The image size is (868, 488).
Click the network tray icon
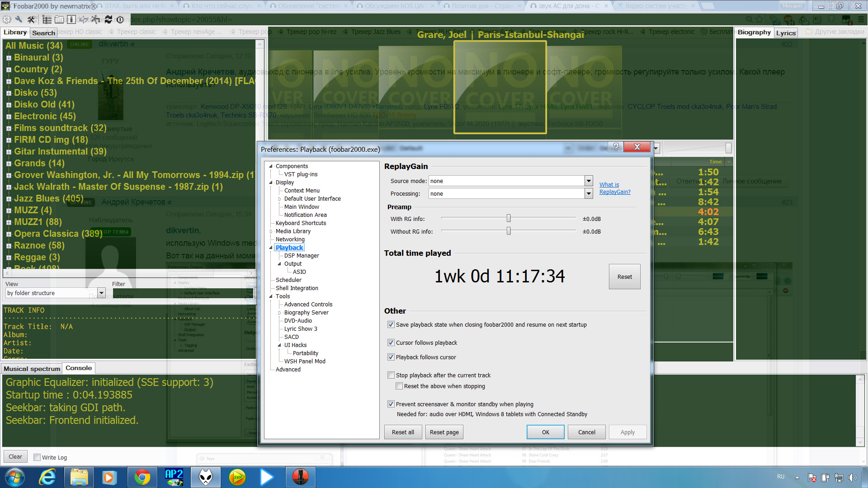(x=839, y=477)
